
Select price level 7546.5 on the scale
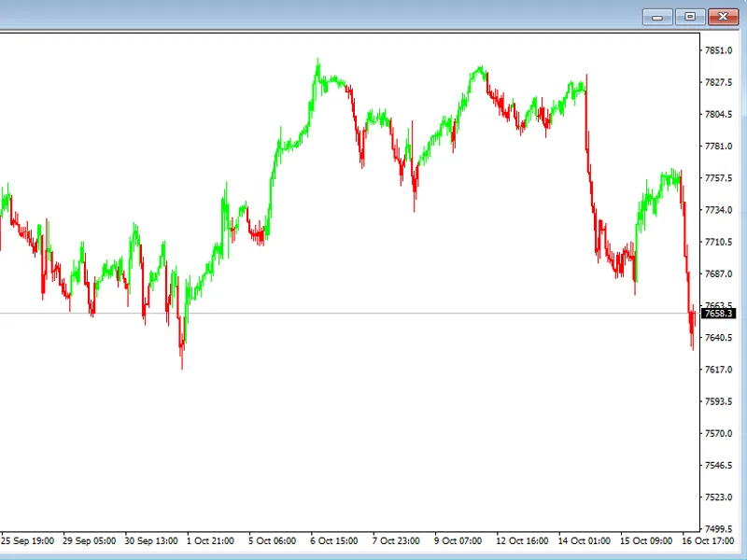tap(718, 465)
